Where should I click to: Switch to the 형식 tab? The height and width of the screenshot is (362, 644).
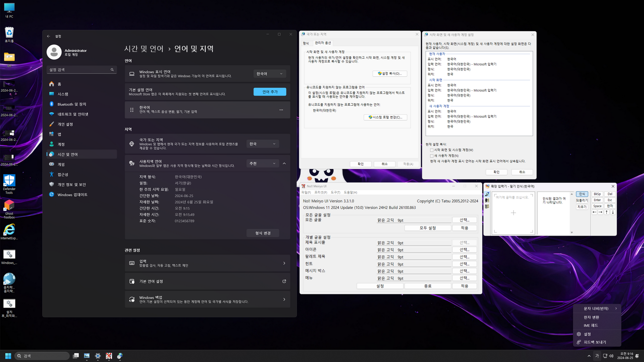306,43
